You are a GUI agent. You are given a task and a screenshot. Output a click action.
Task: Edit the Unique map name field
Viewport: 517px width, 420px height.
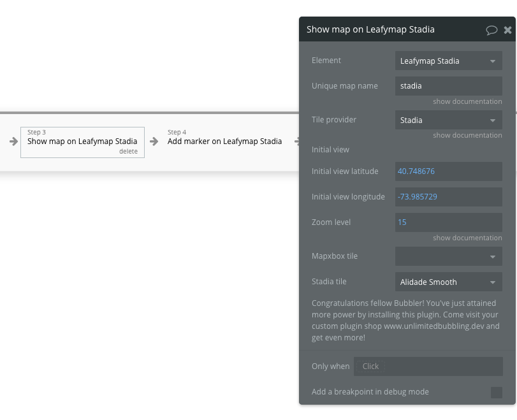point(448,86)
